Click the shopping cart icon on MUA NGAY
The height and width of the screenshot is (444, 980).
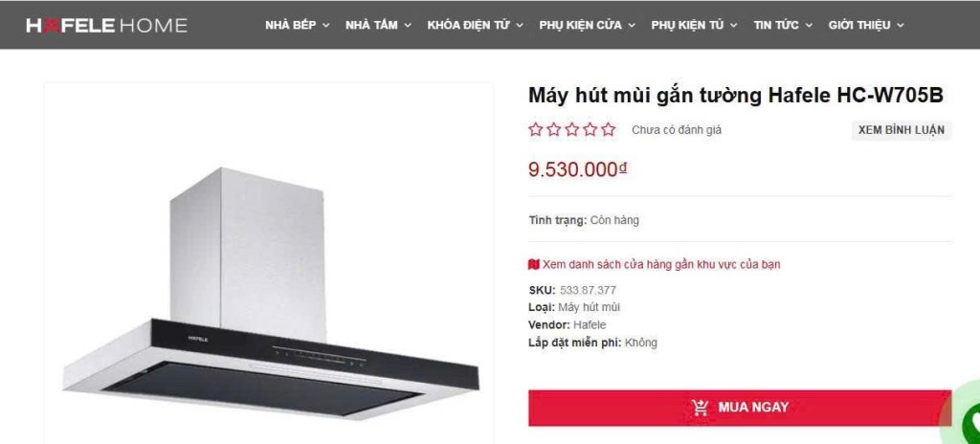click(701, 408)
